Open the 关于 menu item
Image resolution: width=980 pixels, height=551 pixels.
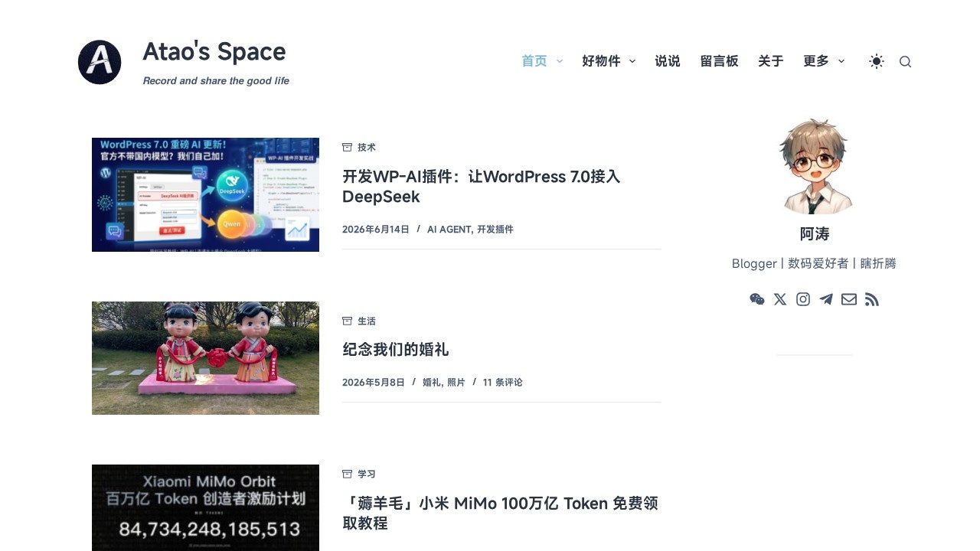point(771,61)
